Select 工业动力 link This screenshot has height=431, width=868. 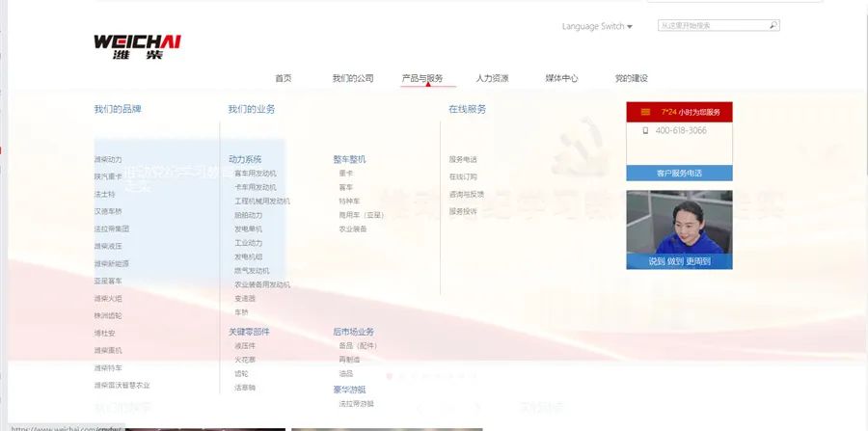249,243
